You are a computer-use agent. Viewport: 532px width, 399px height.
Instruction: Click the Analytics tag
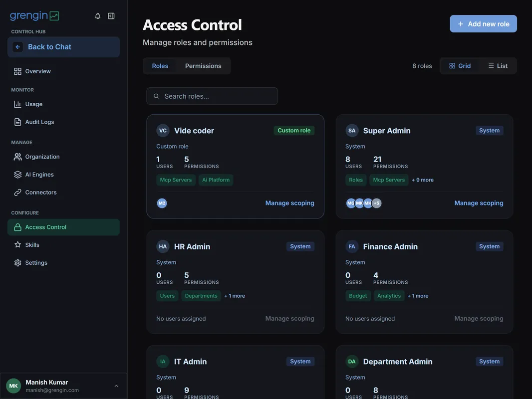[x=389, y=296]
